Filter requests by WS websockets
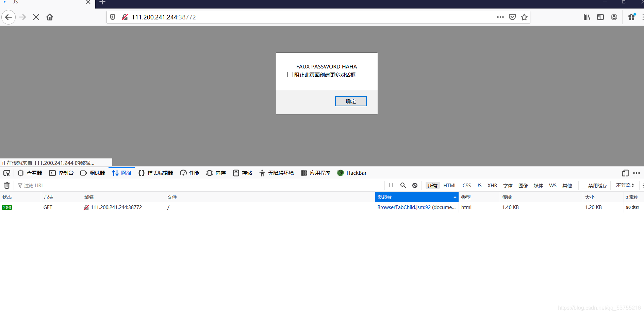 coord(553,186)
